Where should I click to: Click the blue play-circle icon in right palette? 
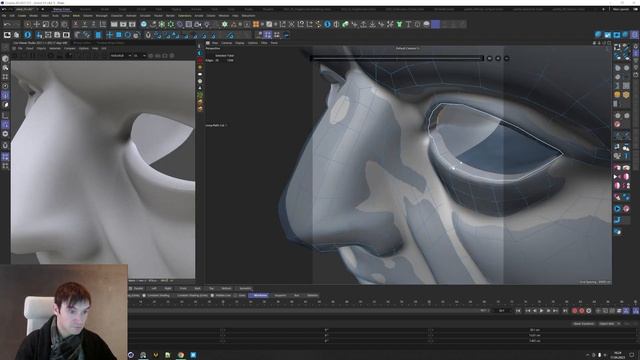(x=618, y=209)
